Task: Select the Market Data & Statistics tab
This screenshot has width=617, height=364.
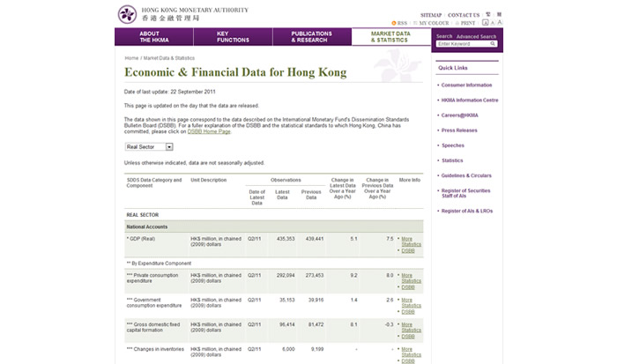Action: coord(390,37)
